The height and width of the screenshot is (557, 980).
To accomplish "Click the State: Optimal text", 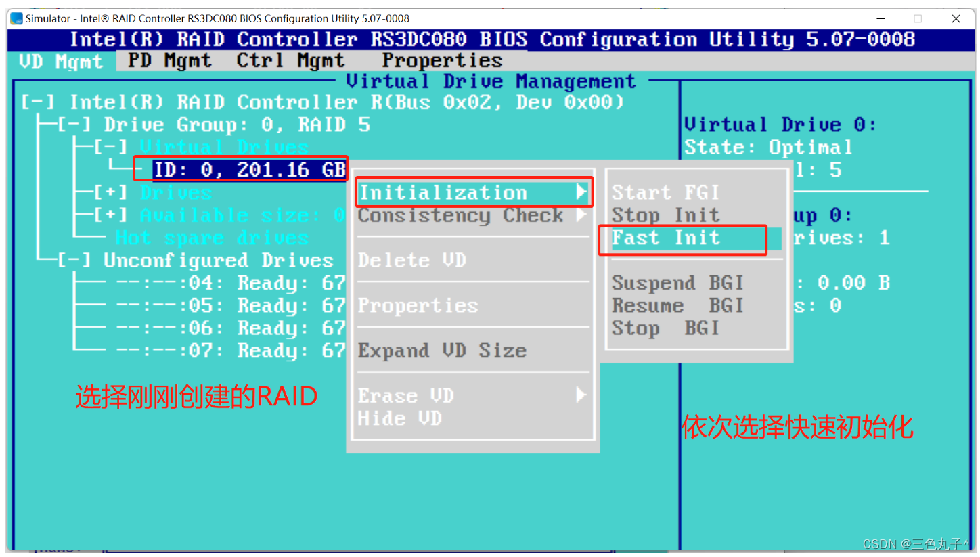I will 768,148.
